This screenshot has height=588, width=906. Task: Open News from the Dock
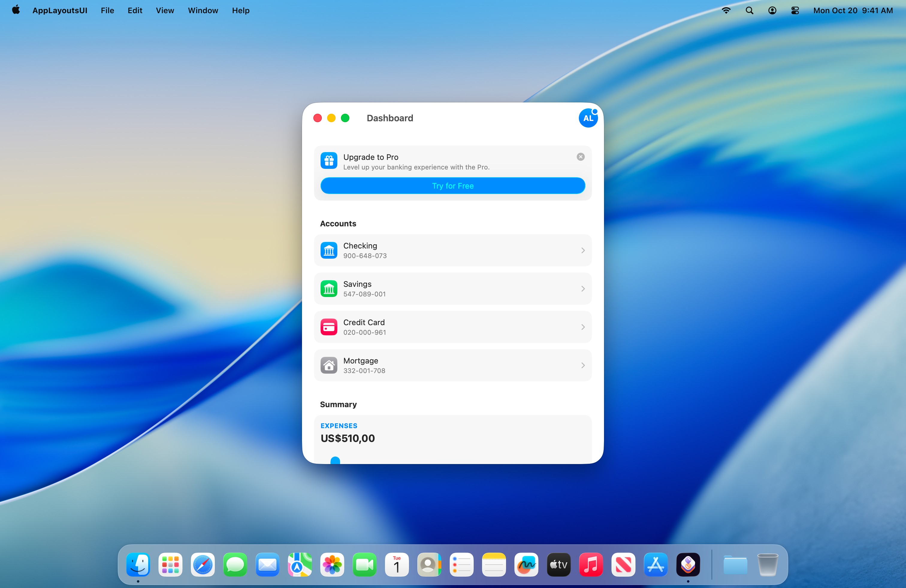(x=623, y=564)
